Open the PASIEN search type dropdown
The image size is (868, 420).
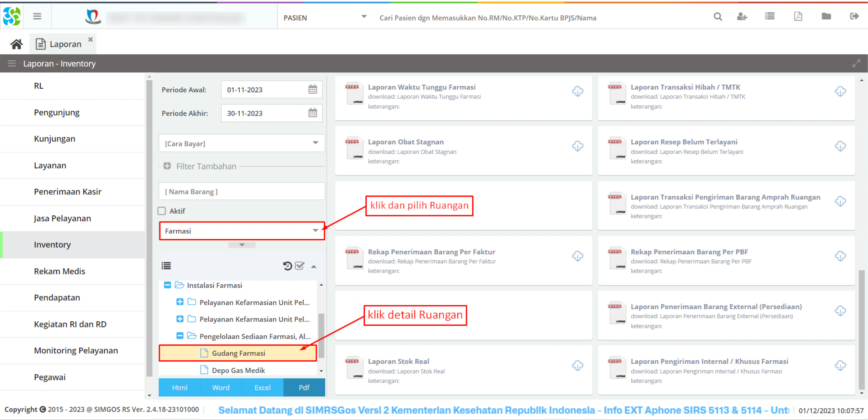pyautogui.click(x=364, y=17)
